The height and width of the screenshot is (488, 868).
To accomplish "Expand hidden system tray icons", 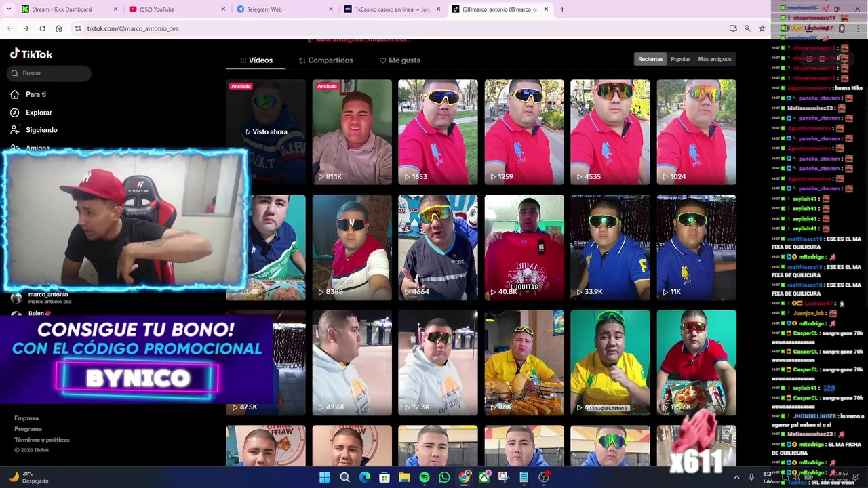I will 736,477.
